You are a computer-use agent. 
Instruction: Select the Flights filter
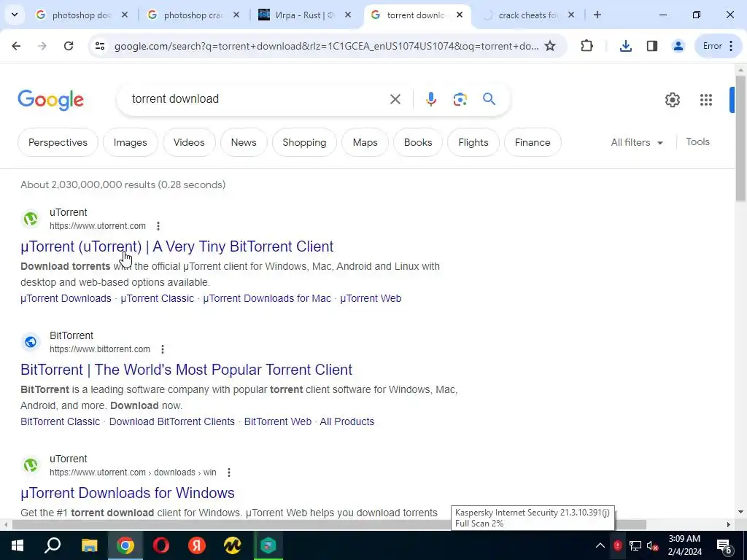pyautogui.click(x=473, y=142)
